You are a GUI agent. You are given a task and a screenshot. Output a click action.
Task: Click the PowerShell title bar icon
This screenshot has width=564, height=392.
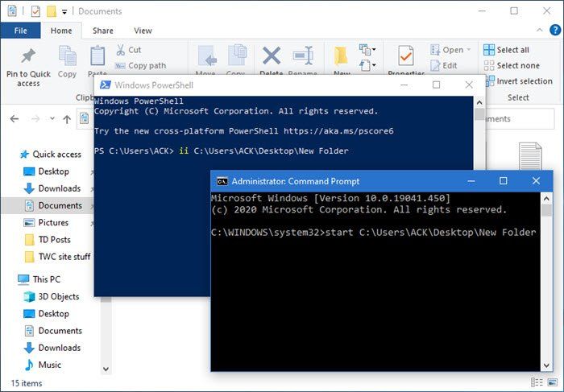click(x=105, y=85)
